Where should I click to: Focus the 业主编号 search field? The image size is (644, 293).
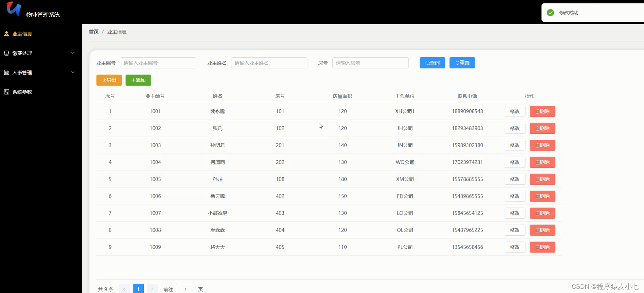(158, 63)
